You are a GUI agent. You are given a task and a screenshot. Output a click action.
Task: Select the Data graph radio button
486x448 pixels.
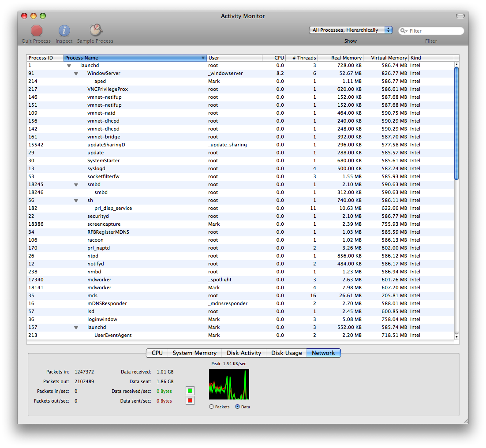click(237, 407)
